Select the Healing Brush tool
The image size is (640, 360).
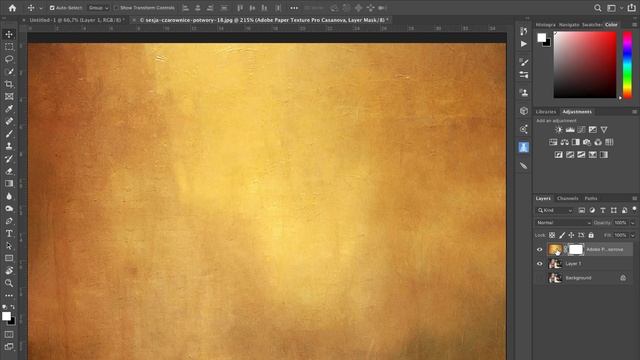click(x=9, y=121)
